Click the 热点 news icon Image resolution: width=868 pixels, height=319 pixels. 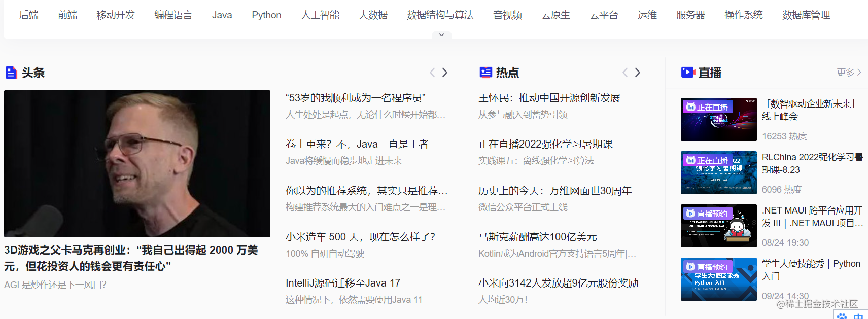485,73
